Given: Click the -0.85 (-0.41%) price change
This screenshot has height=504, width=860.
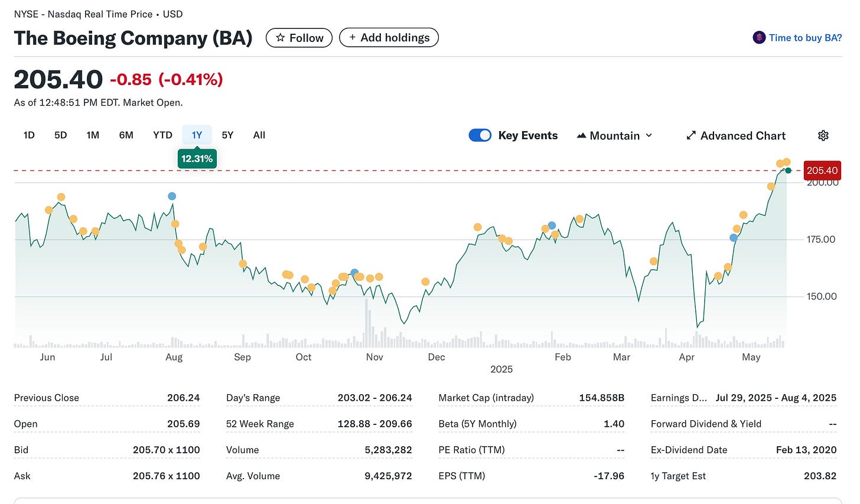Looking at the screenshot, I should [x=167, y=80].
